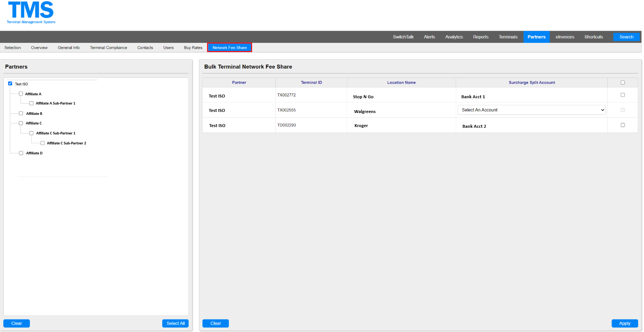Screen dimensions: 644x332
Task: Switch to the Buy Rates tab
Action: (193, 48)
